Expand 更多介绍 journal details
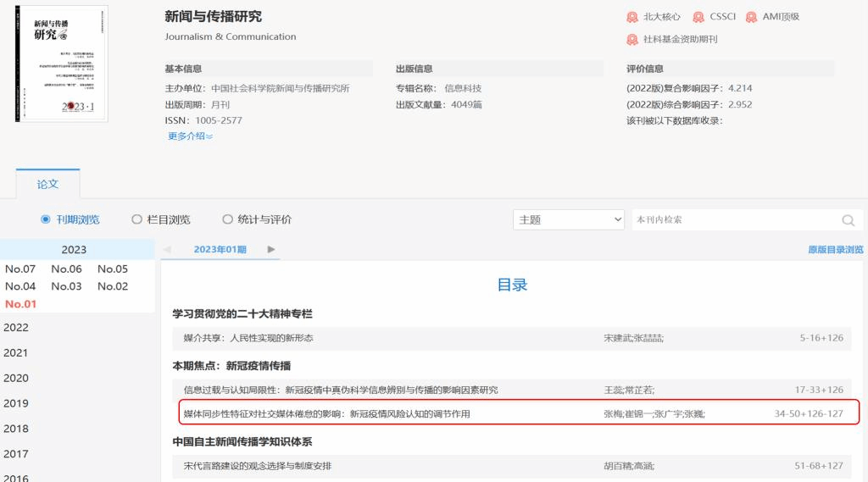 190,136
